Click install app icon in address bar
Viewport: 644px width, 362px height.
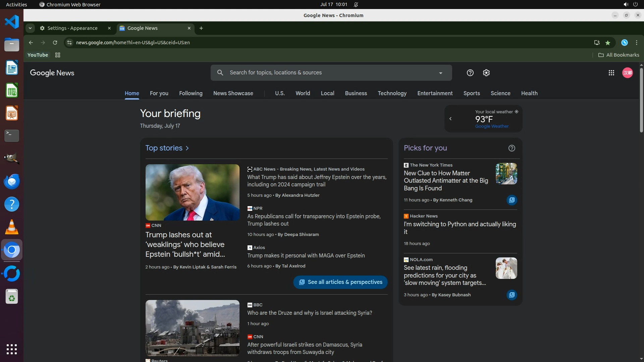click(597, 43)
